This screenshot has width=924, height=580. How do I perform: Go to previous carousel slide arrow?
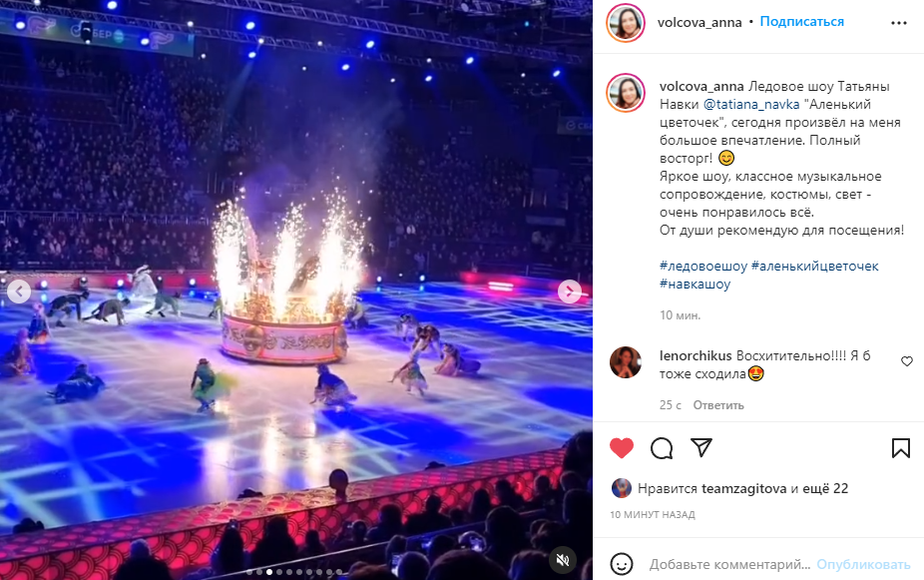(19, 291)
